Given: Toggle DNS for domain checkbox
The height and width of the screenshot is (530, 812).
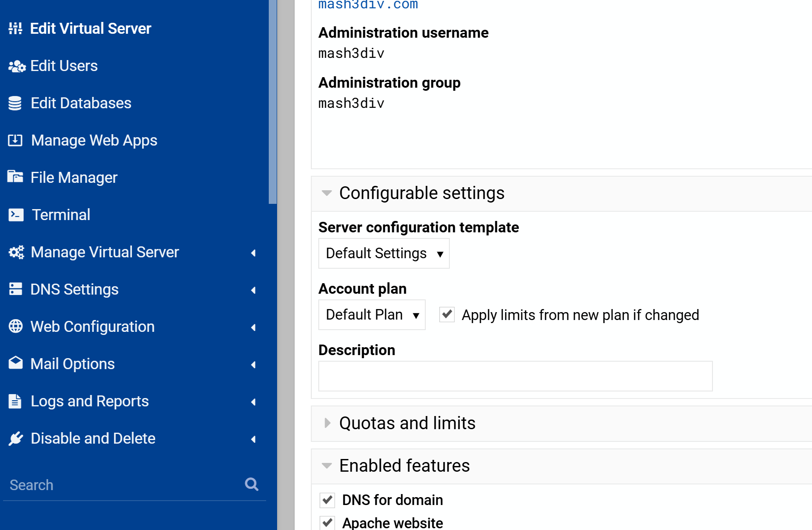Looking at the screenshot, I should [x=327, y=500].
